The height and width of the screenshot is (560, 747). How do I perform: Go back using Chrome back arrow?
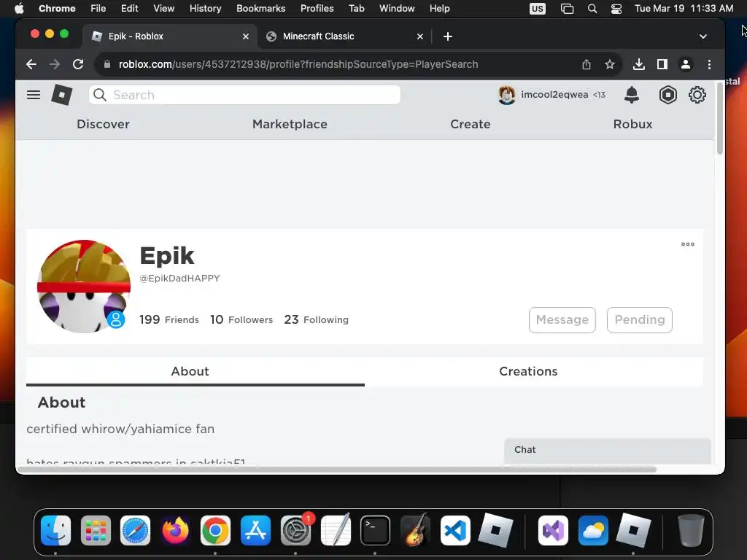click(x=31, y=64)
